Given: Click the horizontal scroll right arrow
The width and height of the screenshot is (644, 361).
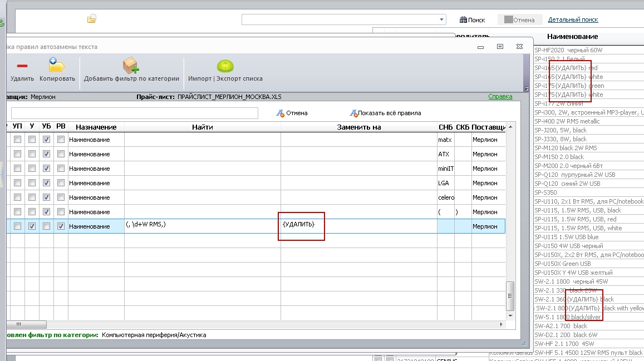Looking at the screenshot, I should (501, 324).
